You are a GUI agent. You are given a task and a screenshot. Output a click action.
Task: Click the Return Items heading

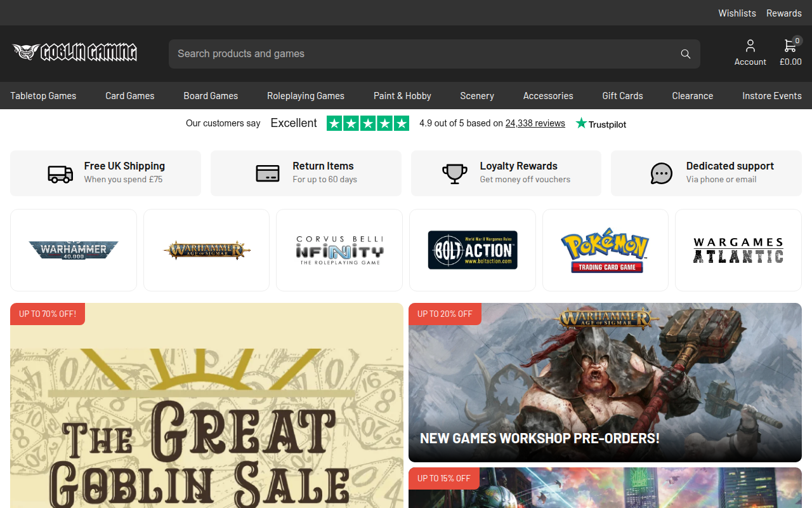point(323,166)
